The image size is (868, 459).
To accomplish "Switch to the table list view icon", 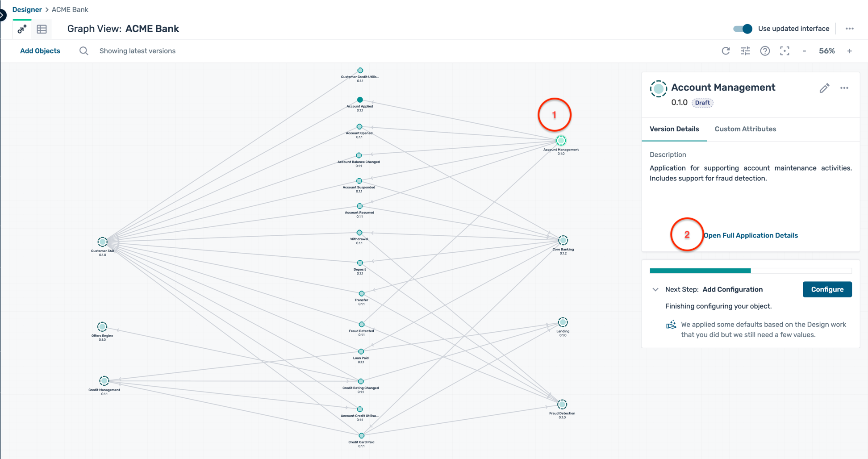I will (42, 29).
